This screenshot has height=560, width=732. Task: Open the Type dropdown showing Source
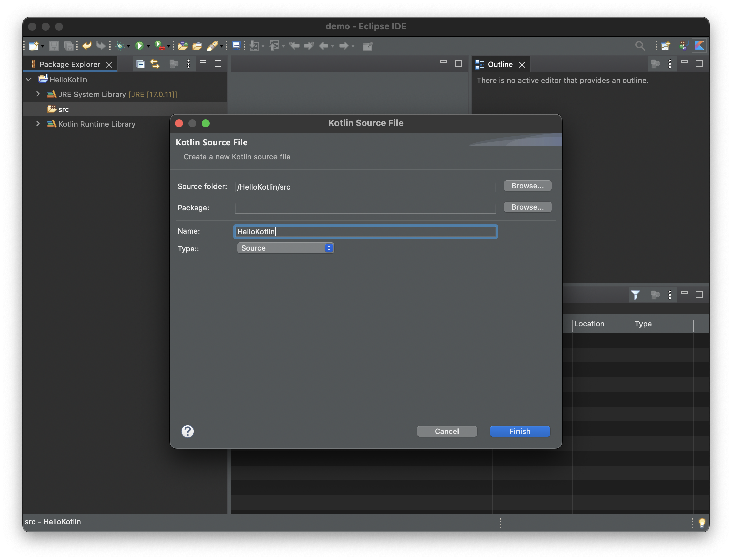[x=286, y=248]
